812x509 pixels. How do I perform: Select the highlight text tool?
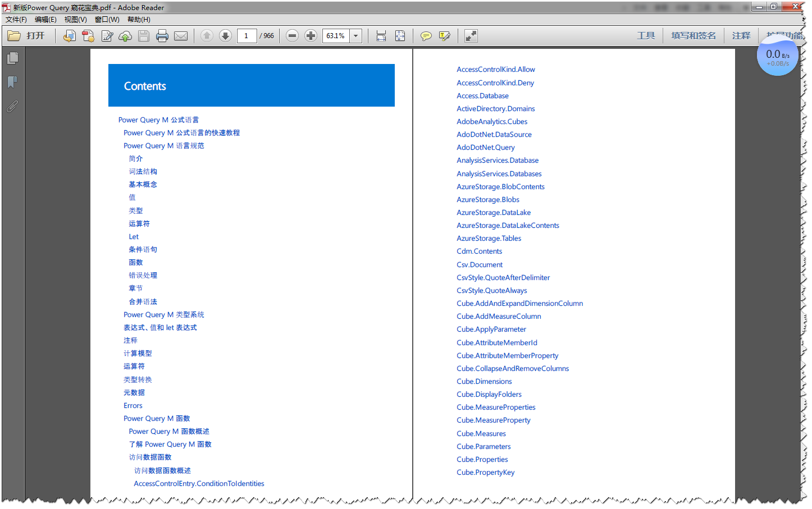(445, 36)
